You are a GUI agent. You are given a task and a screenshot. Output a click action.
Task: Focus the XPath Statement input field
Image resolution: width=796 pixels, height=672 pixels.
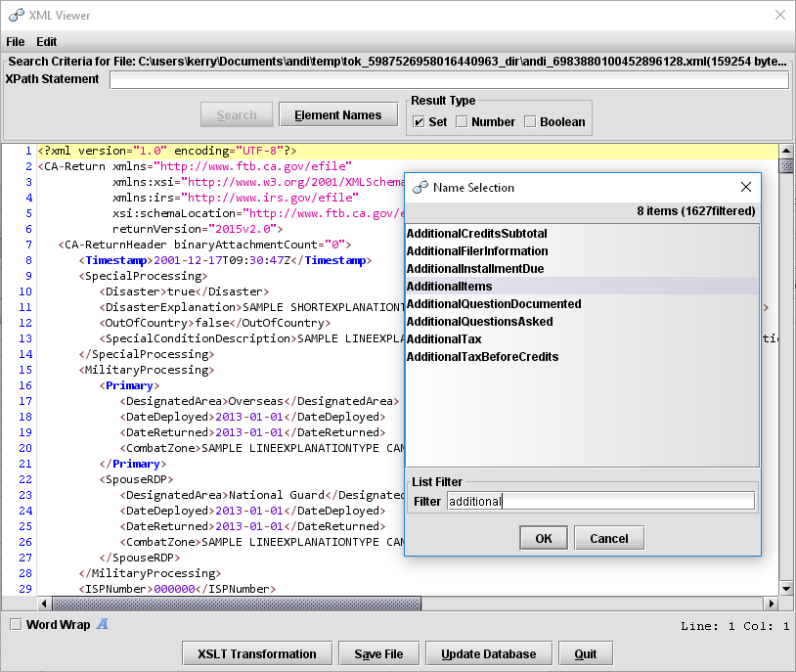tap(449, 80)
